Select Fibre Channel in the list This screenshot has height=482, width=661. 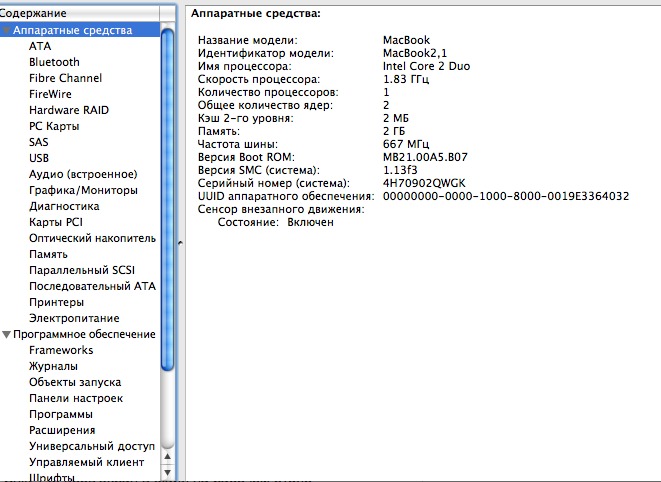click(x=65, y=78)
